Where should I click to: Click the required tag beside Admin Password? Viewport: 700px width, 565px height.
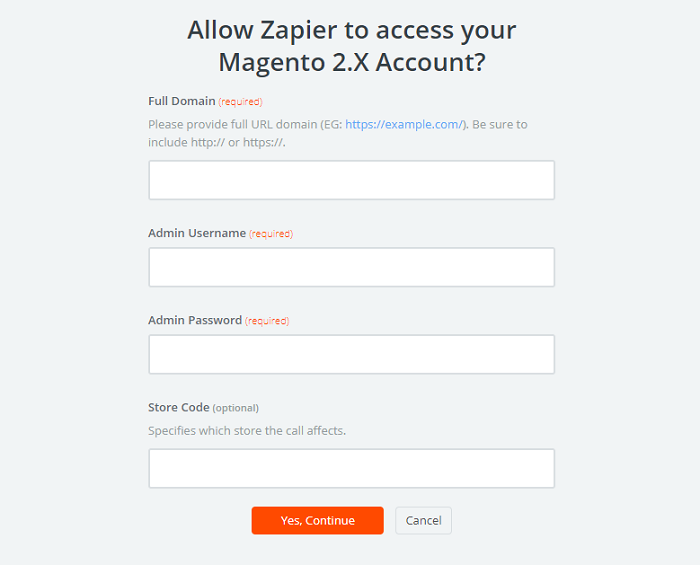[x=267, y=321]
